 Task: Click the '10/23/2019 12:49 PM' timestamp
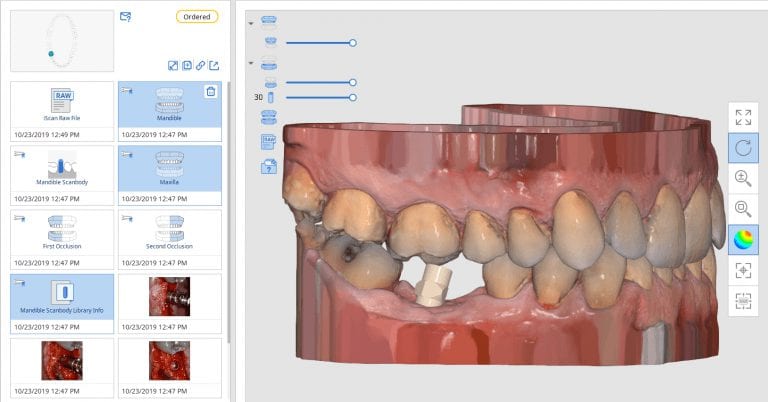click(x=47, y=135)
